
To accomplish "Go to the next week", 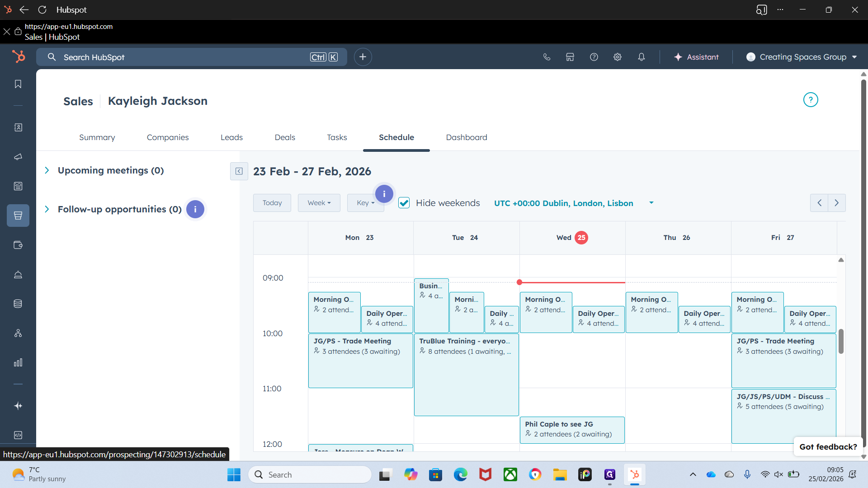I will coord(837,203).
